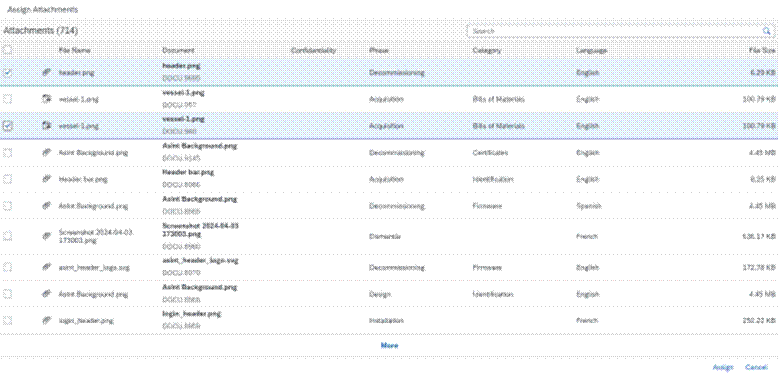Sort by the File Name column header

74,51
